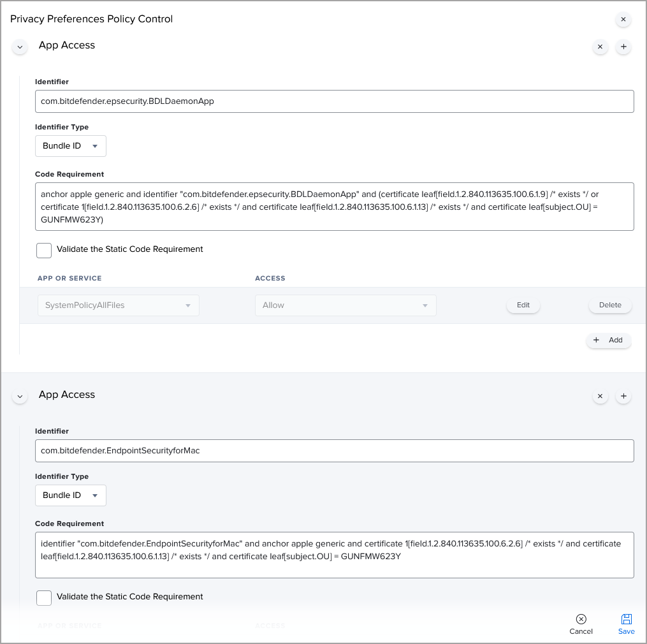Close the Privacy Preferences Policy Control payload
The image size is (647, 644).
[x=623, y=20]
